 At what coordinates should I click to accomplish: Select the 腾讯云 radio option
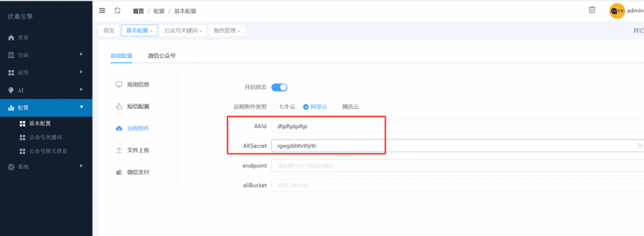[347, 107]
